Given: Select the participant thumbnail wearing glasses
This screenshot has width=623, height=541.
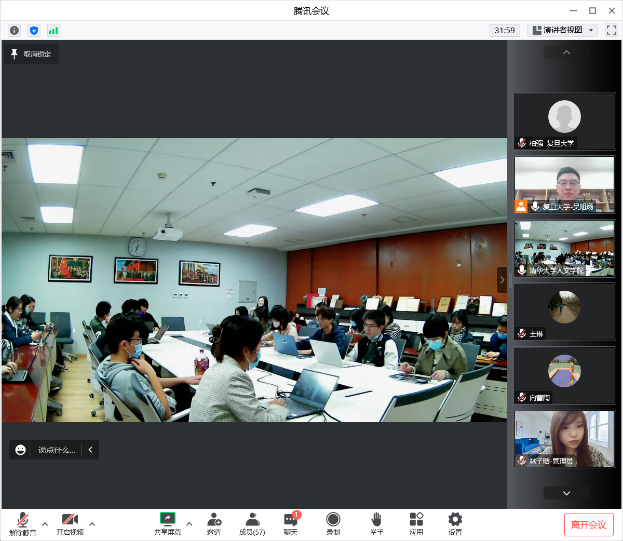Looking at the screenshot, I should tap(564, 185).
